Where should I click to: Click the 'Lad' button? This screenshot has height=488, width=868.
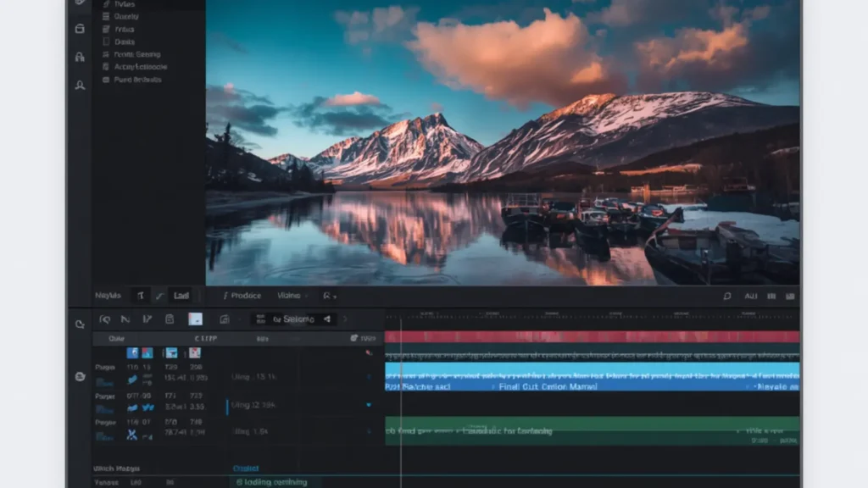click(181, 296)
